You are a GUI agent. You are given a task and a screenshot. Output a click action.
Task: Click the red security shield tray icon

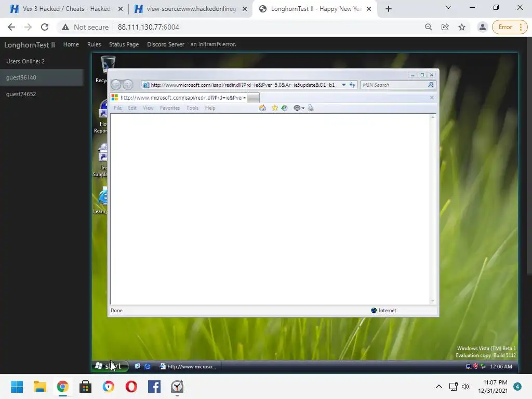[x=476, y=366]
